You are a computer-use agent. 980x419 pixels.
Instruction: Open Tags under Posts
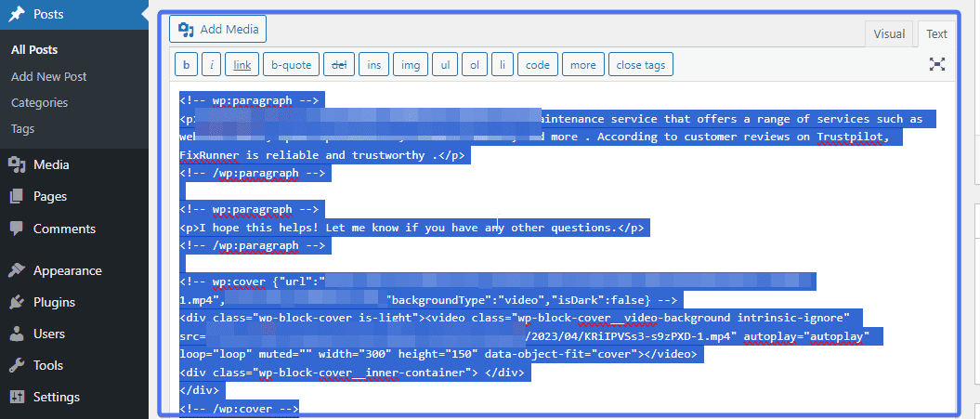(22, 129)
